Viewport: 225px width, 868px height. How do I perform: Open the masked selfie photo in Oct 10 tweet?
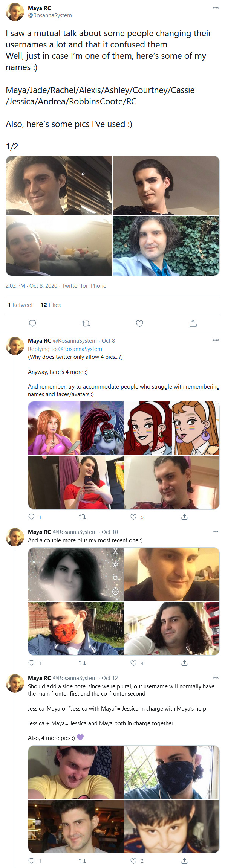76,628
